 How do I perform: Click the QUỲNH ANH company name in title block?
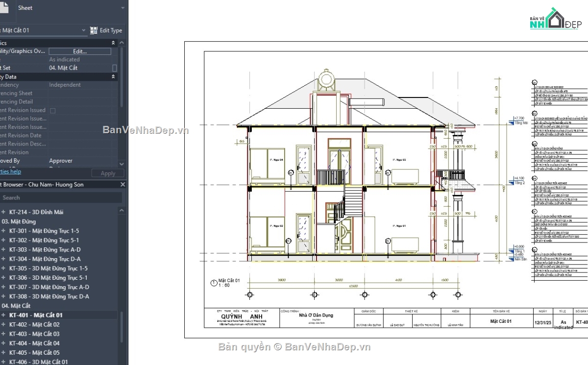pyautogui.click(x=242, y=316)
